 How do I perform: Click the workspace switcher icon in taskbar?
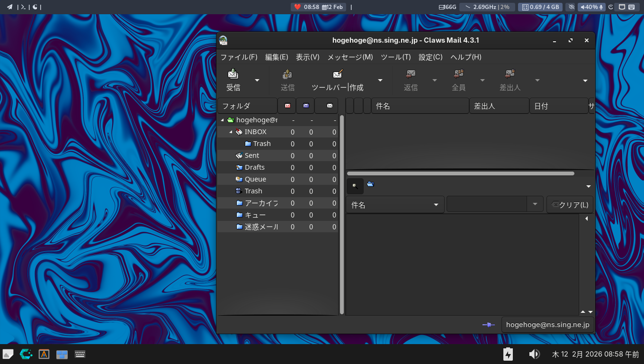(62, 354)
